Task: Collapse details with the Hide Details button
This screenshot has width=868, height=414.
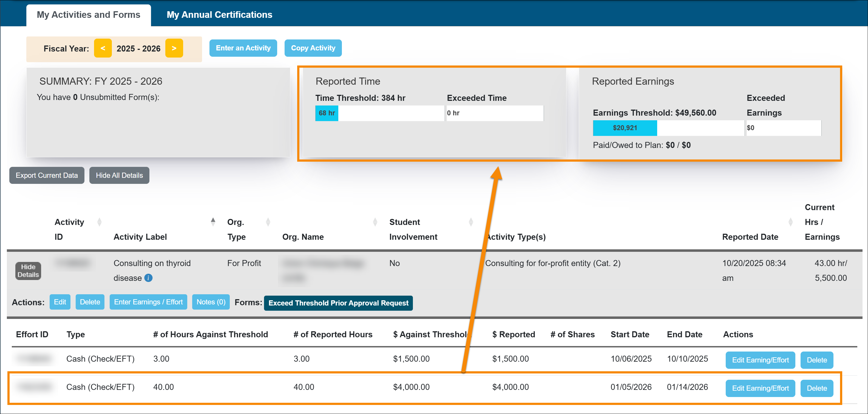Action: click(28, 271)
